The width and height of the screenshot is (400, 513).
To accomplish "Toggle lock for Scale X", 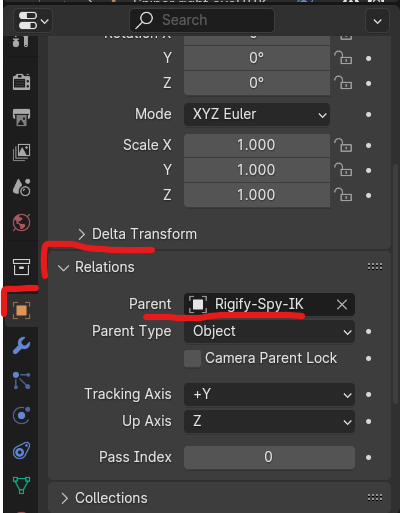I will pyautogui.click(x=343, y=145).
